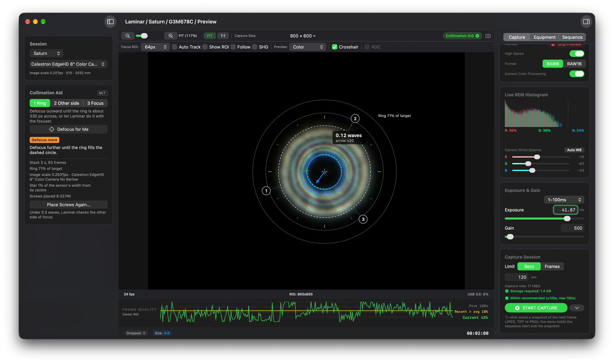The height and width of the screenshot is (364, 614).
Task: Set zoom to 1:1
Action: pos(223,36)
